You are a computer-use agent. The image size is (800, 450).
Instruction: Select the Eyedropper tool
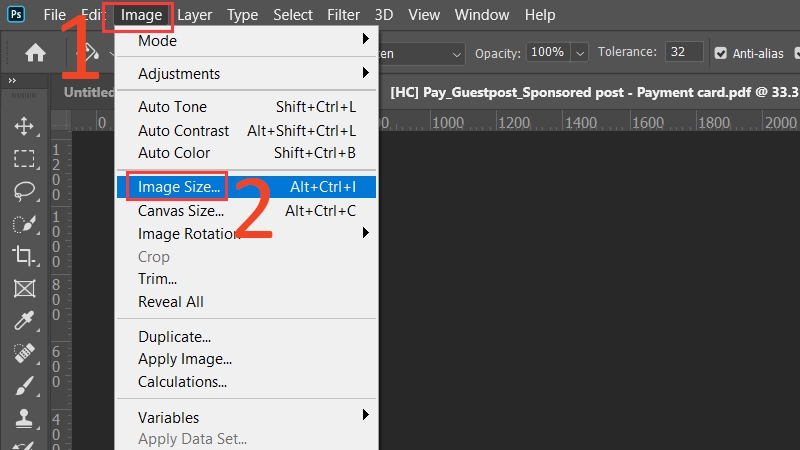coord(24,320)
